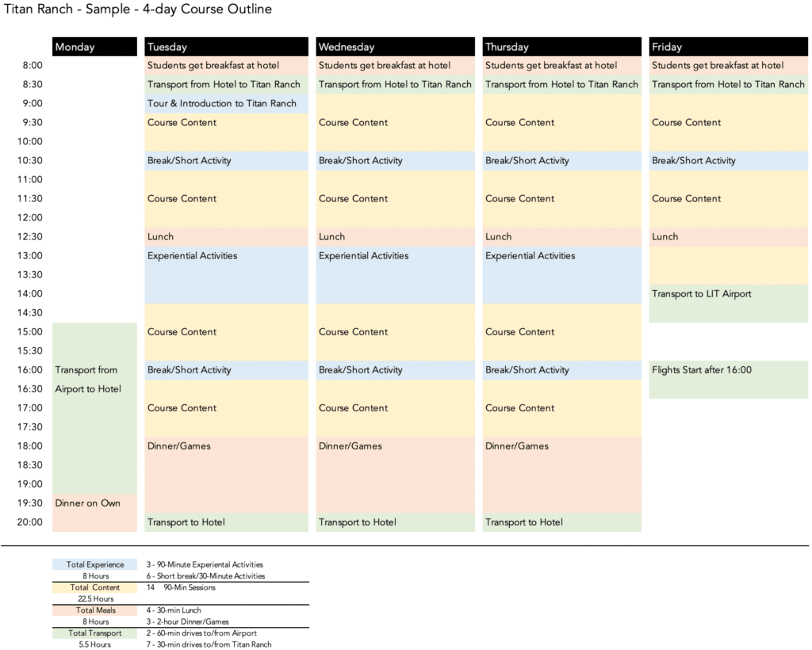Select Monday's "Airport to Hotel" text line
This screenshot has height=650, width=812.
(x=88, y=389)
